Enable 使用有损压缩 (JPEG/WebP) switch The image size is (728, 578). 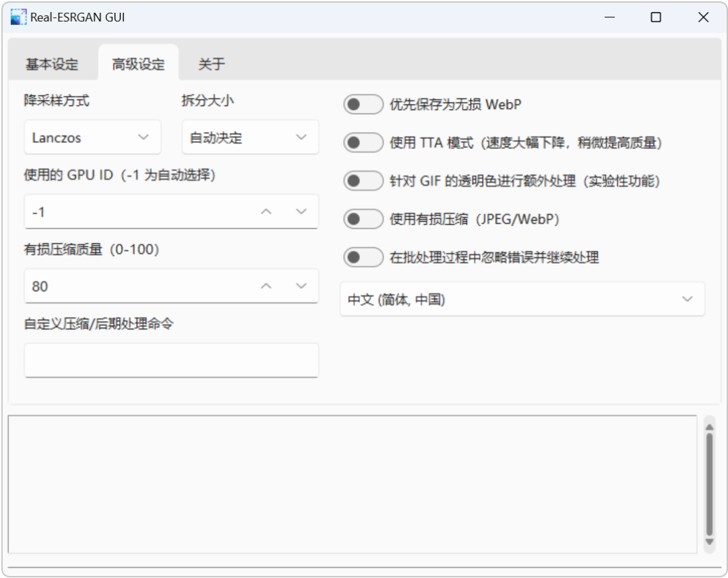click(x=363, y=219)
